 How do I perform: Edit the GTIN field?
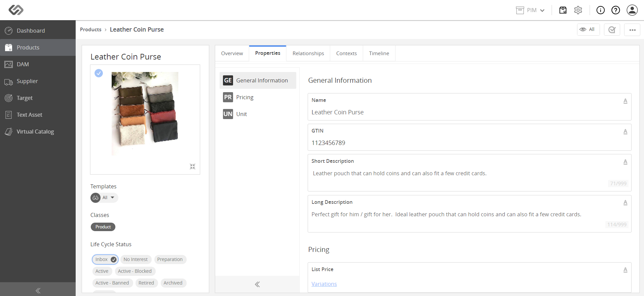click(x=469, y=137)
